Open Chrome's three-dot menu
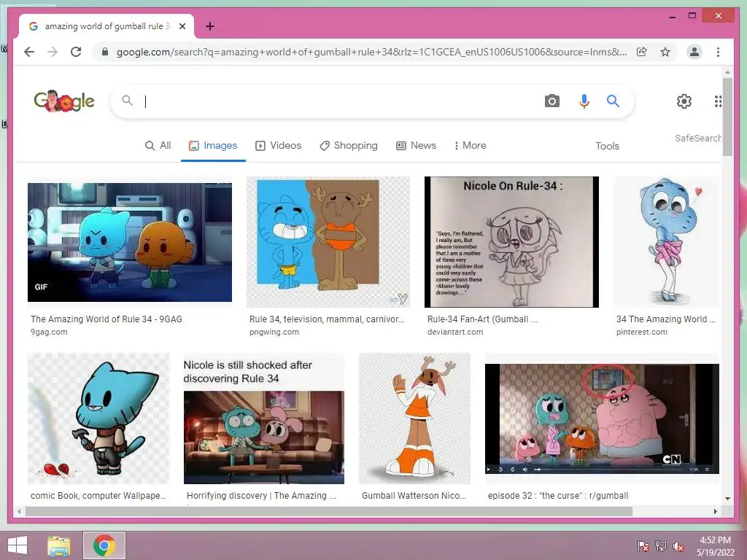Viewport: 747px width, 560px height. tap(718, 52)
